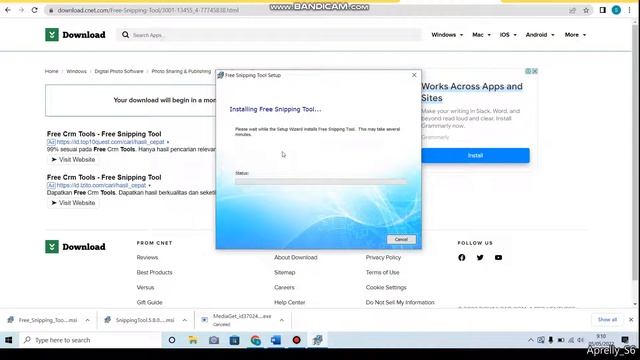Open Do Not Sell My Information
Screen dimensions: 640x360
[400, 302]
